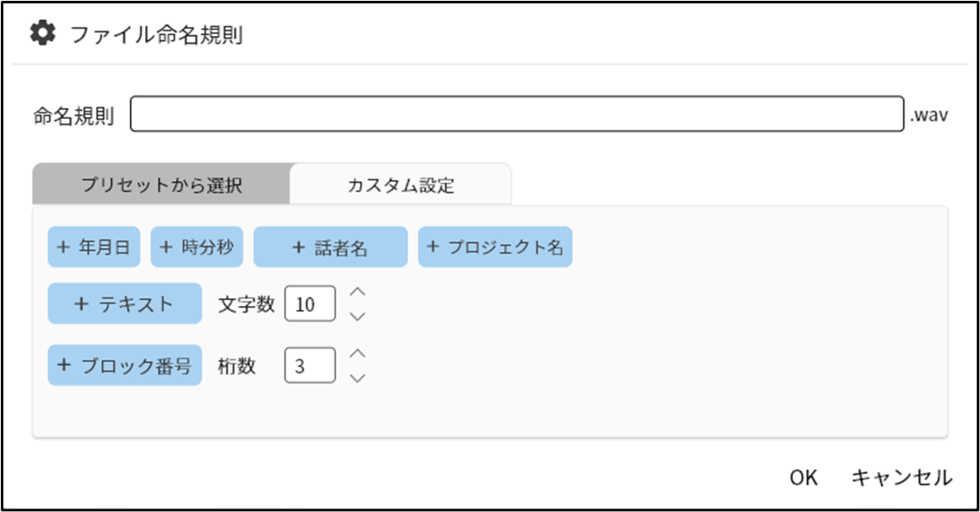Add the 年月日 token

(x=94, y=247)
